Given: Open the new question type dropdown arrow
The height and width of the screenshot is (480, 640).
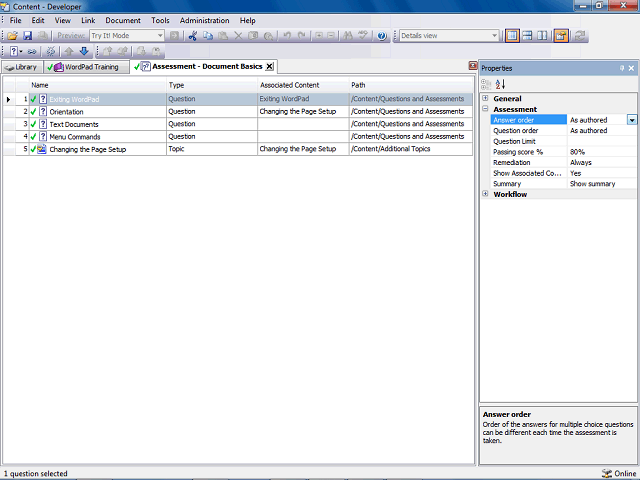Looking at the screenshot, I should click(21, 51).
